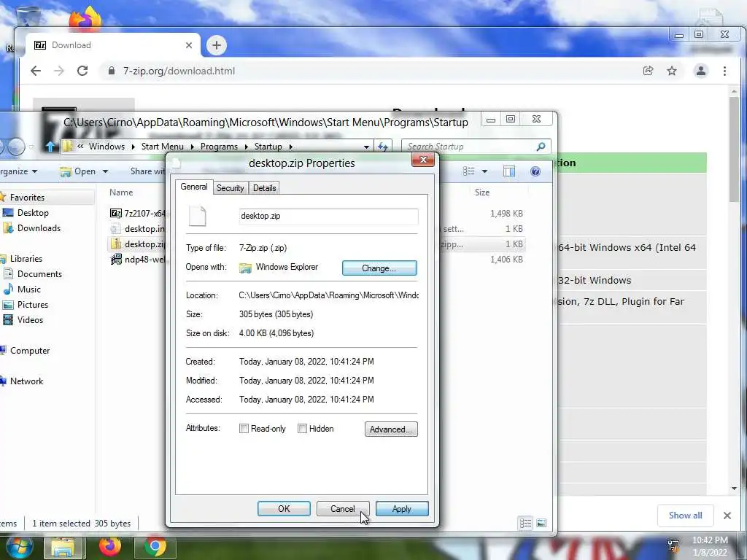
Task: Click Show all downloads in Chrome
Action: point(685,516)
